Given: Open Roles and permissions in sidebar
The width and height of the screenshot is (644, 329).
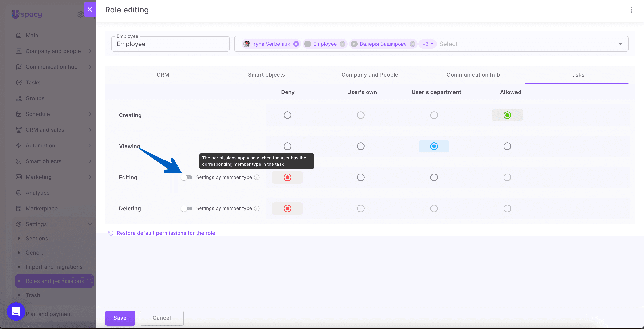Looking at the screenshot, I should (54, 281).
